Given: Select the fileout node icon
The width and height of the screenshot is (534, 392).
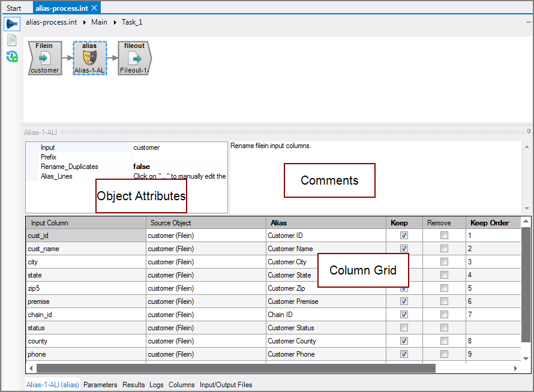Looking at the screenshot, I should pyautogui.click(x=134, y=58).
